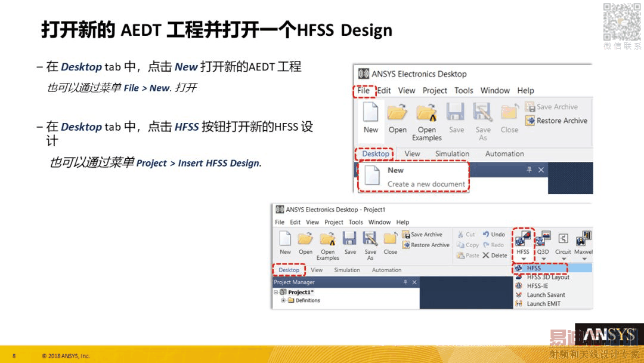Image resolution: width=644 pixels, height=363 pixels.
Task: Pin the Project Manager panel
Action: [405, 282]
